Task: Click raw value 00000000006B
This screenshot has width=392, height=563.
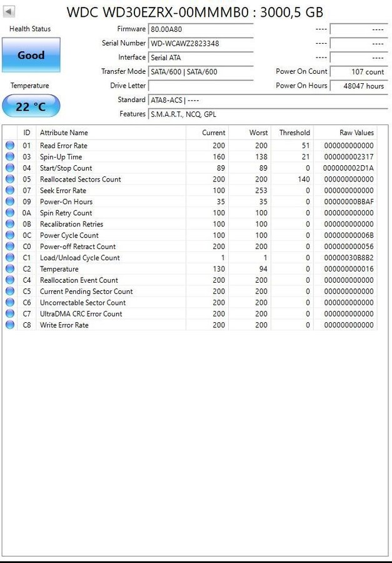Action: pos(349,235)
